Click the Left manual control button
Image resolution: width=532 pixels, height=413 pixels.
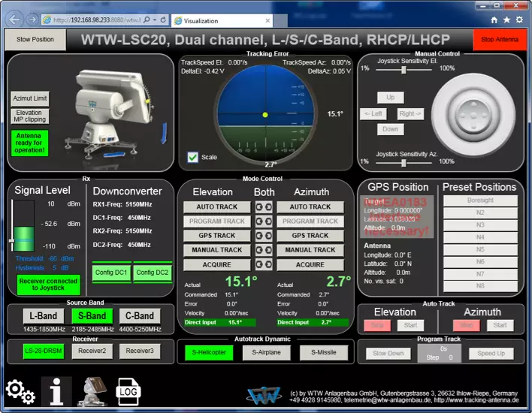pyautogui.click(x=373, y=113)
